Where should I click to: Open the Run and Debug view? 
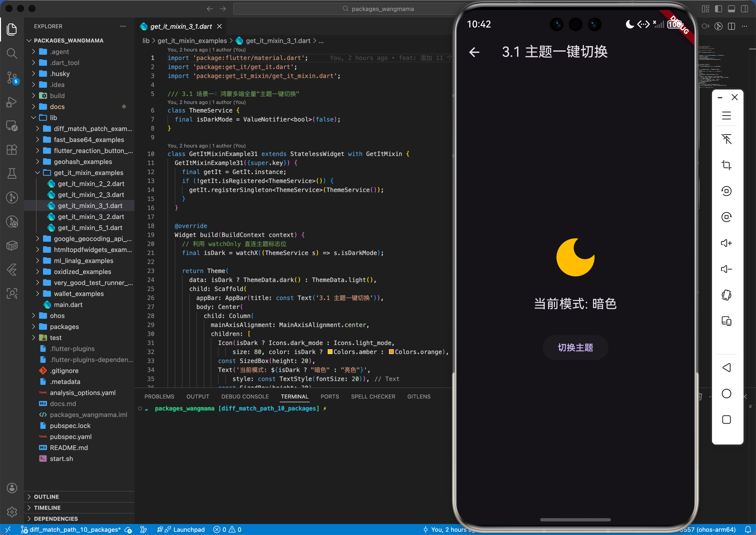(x=12, y=102)
